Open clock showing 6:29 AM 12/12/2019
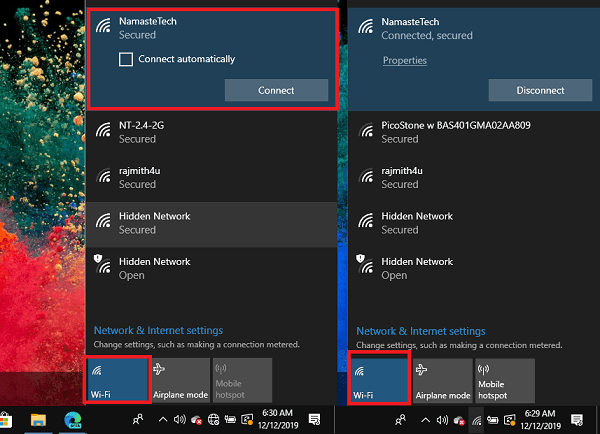This screenshot has height=434, width=600. (x=540, y=420)
